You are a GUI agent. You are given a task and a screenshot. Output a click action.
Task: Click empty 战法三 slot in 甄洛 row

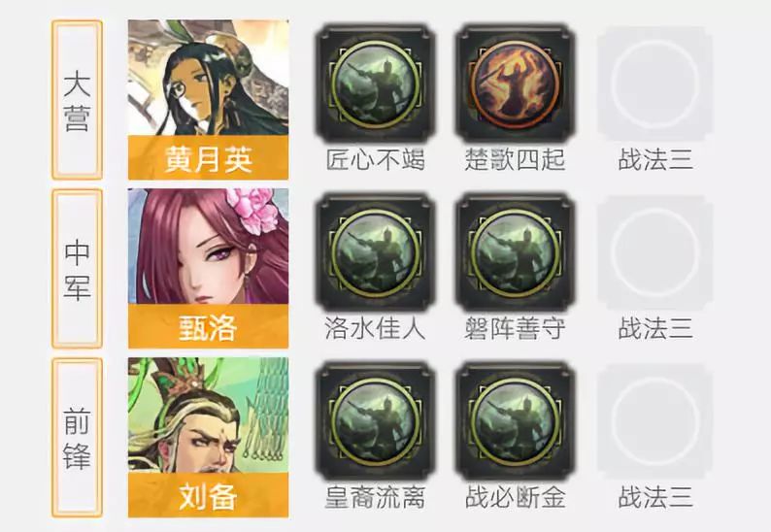point(655,252)
